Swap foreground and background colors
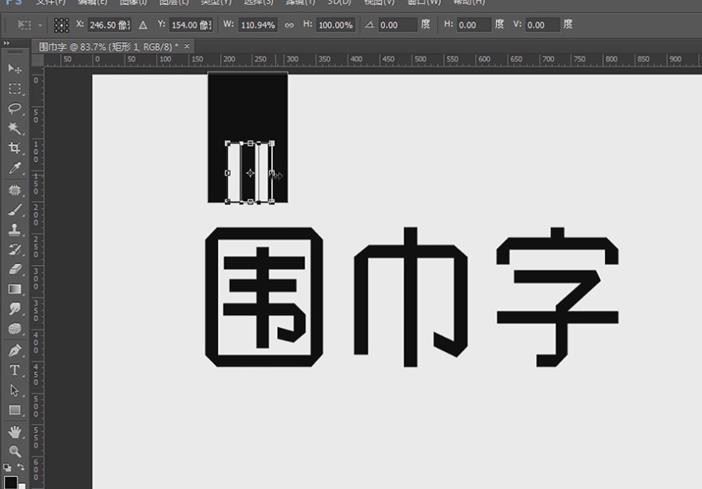 (21, 468)
